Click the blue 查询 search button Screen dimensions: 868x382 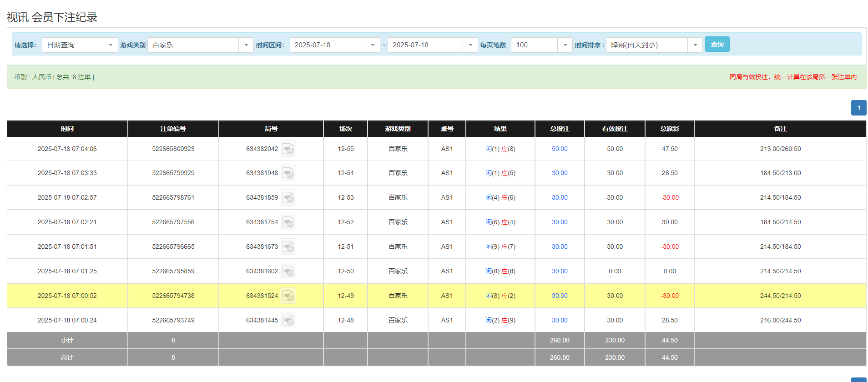(717, 44)
